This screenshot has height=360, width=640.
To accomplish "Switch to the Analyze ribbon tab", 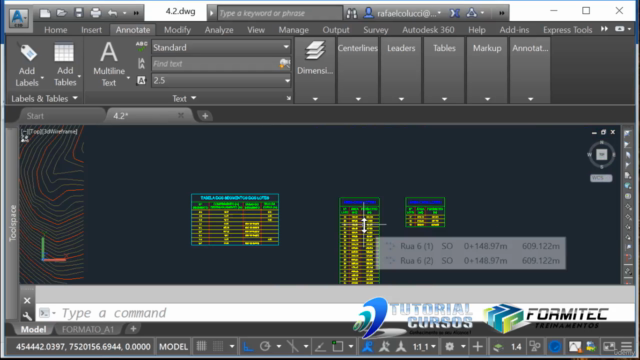I will [x=219, y=30].
